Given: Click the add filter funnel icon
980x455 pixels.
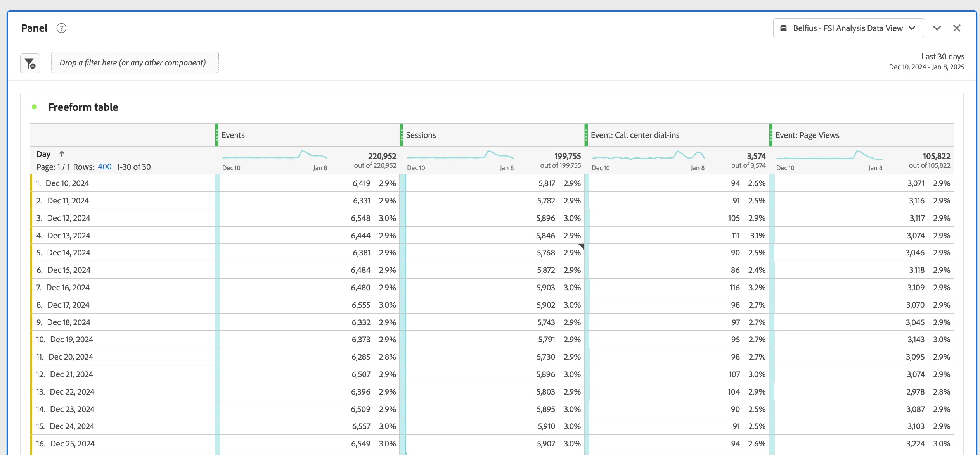Looking at the screenshot, I should click(x=30, y=63).
